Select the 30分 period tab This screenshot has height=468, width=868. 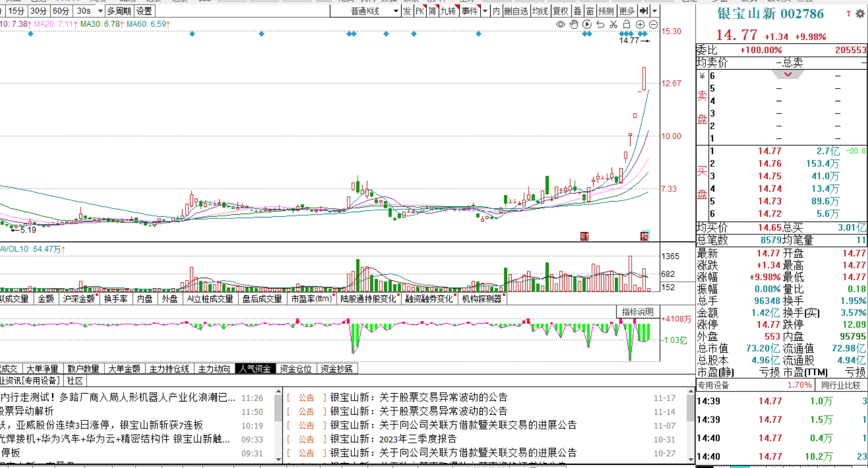pyautogui.click(x=38, y=11)
